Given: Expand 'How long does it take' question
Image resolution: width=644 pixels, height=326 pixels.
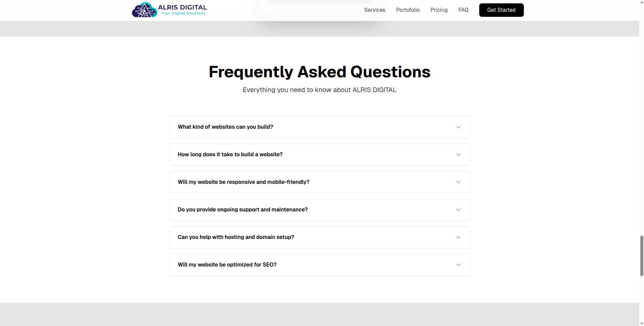Looking at the screenshot, I should click(230, 155).
